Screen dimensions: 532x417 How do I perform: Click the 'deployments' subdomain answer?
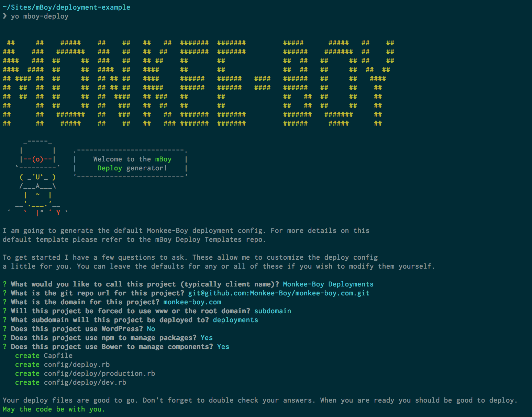(235, 320)
